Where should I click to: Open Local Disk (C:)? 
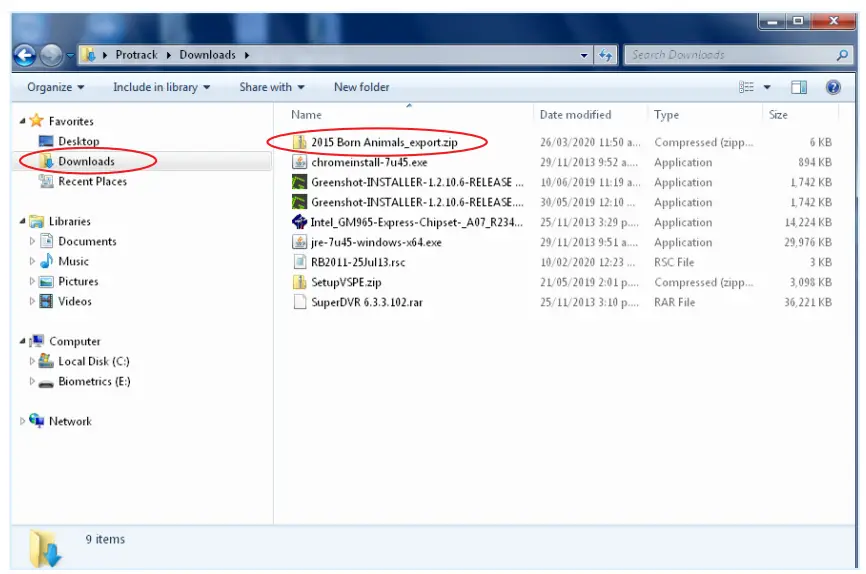click(x=93, y=361)
